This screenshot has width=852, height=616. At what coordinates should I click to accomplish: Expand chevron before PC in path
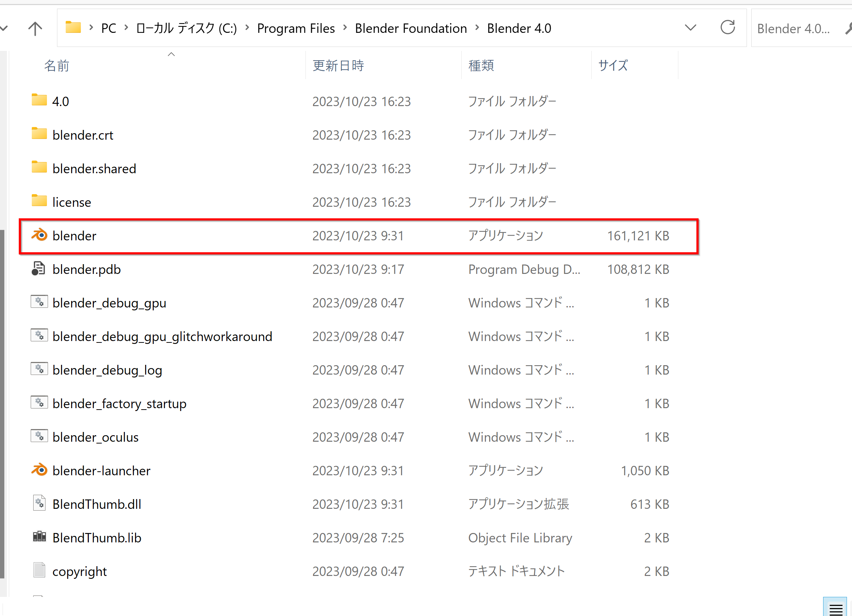click(x=91, y=28)
